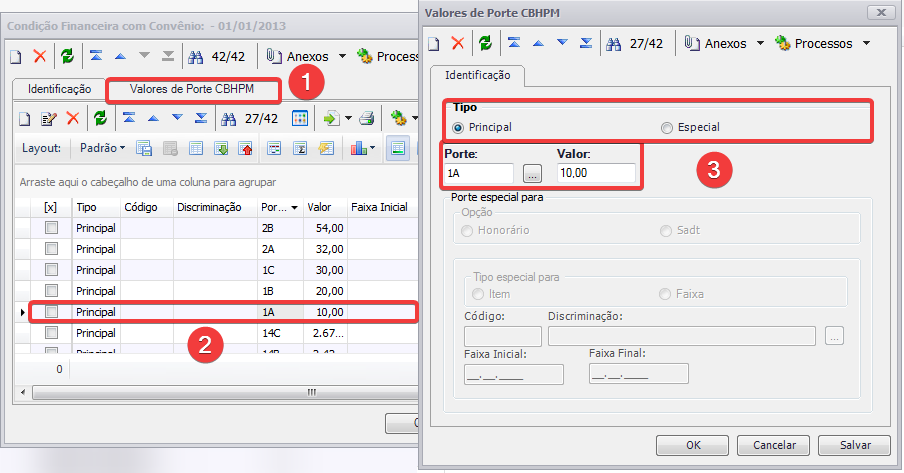Refresh record in Valores de Porte dialog toolbar
The image size is (904, 473).
tap(485, 43)
